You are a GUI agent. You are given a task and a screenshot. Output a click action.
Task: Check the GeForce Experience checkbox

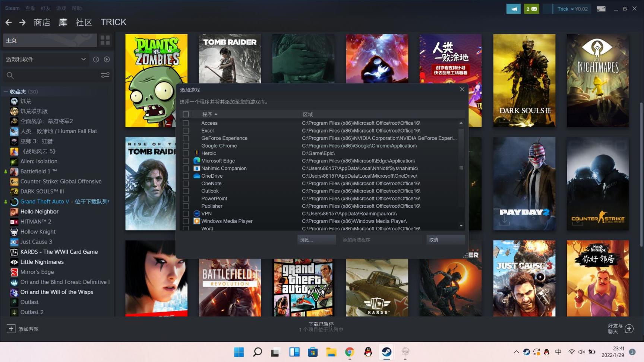coord(186,138)
